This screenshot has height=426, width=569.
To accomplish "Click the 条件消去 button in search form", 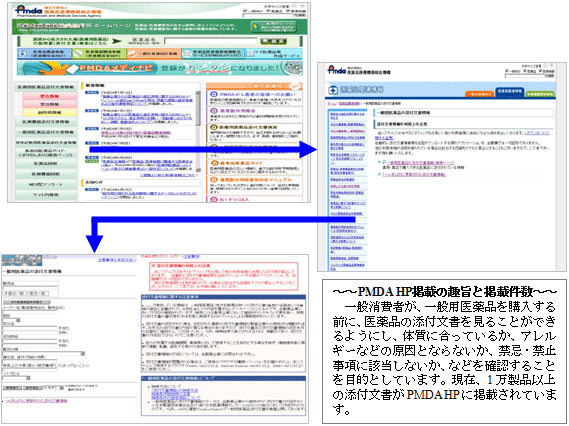I will pyautogui.click(x=32, y=388).
